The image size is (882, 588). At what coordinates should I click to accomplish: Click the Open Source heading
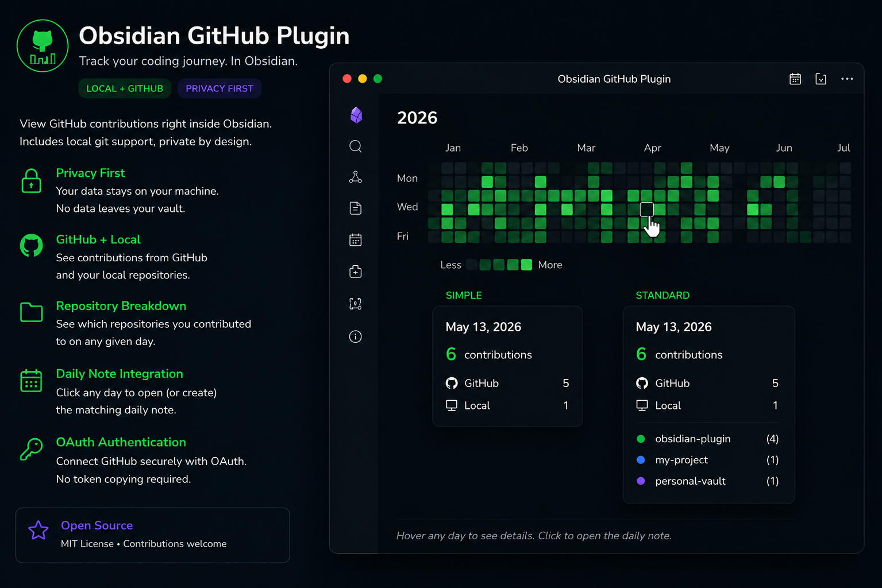(97, 525)
